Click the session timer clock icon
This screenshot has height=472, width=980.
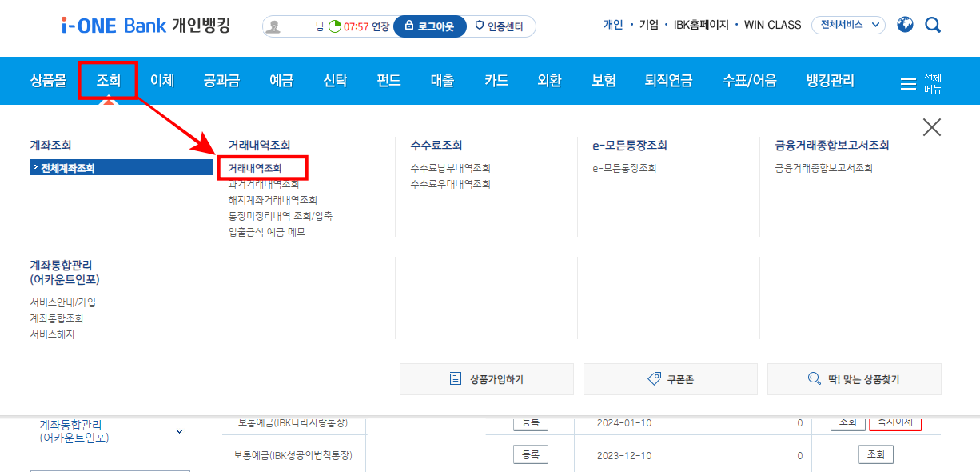(x=336, y=25)
